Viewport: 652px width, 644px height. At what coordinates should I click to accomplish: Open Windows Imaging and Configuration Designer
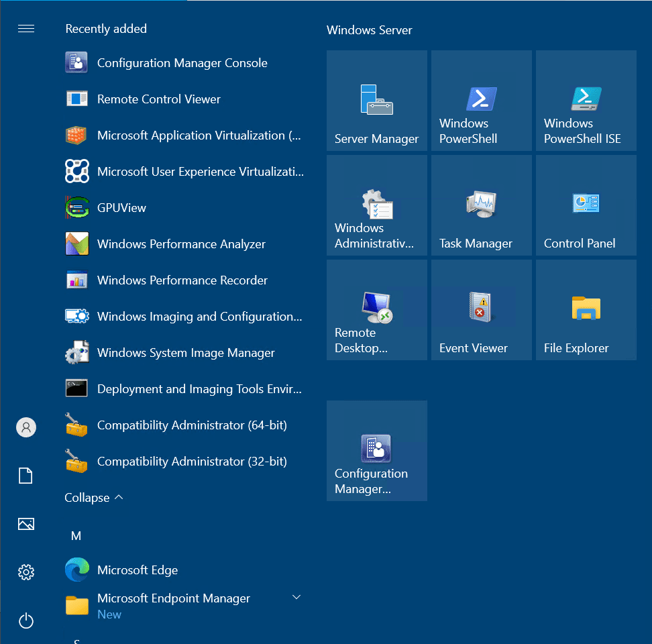pos(185,317)
